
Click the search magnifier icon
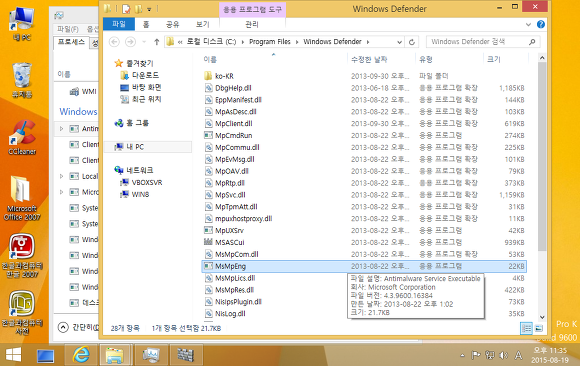532,42
